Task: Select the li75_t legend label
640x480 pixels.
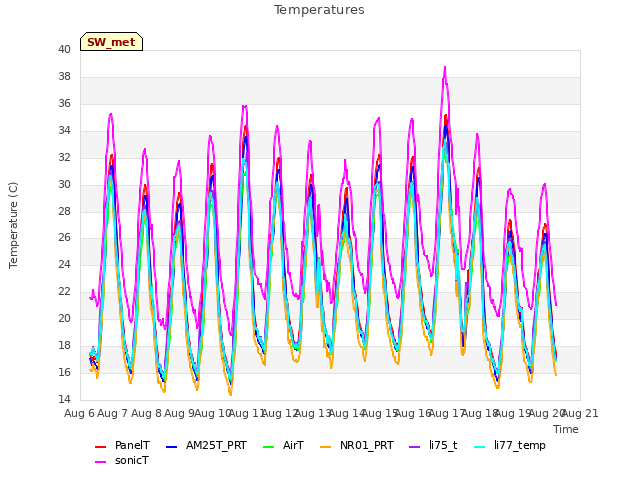Action: pyautogui.click(x=443, y=445)
